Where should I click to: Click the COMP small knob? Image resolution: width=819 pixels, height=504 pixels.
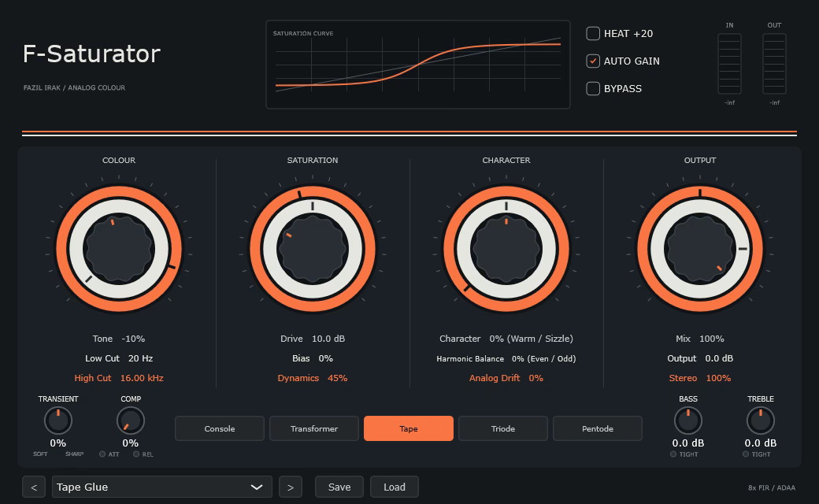pyautogui.click(x=131, y=421)
